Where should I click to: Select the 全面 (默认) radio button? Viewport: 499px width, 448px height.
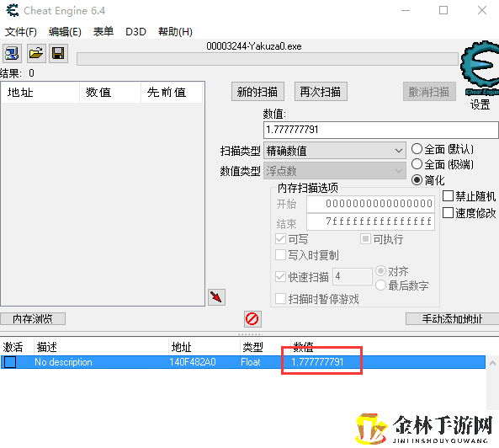click(417, 149)
